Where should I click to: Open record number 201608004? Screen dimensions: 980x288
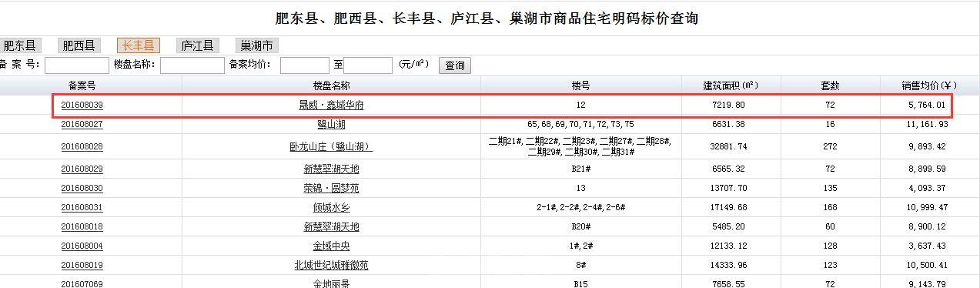tap(82, 246)
